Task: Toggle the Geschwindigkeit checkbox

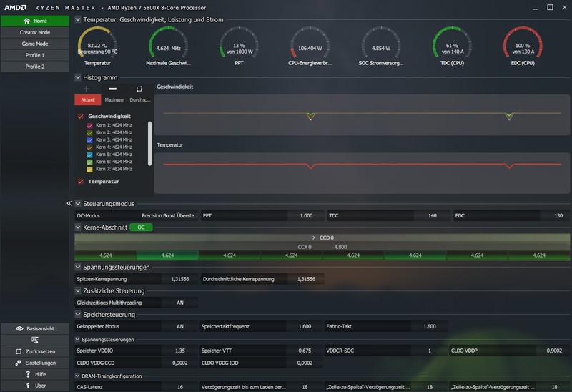Action: (81, 116)
